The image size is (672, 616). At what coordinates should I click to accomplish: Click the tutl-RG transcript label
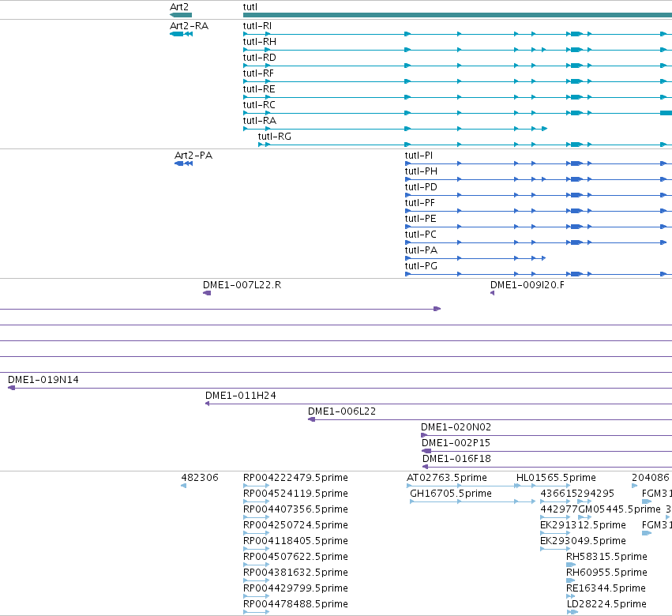(275, 137)
